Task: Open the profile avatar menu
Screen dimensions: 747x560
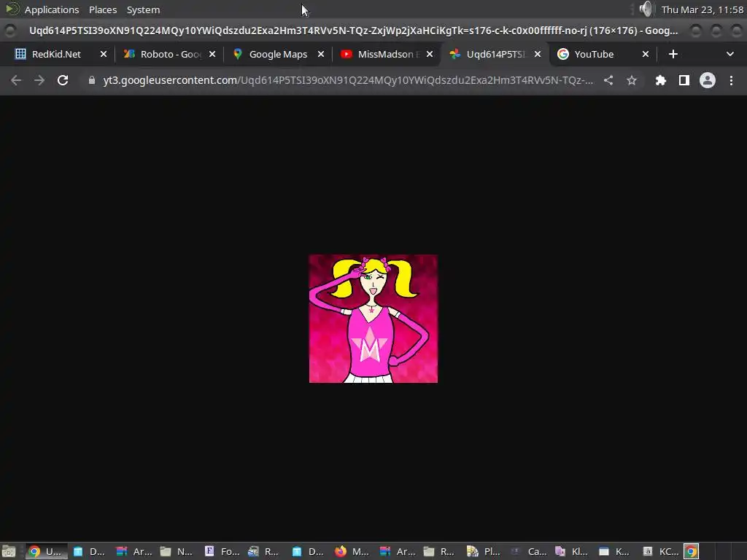Action: (x=708, y=80)
